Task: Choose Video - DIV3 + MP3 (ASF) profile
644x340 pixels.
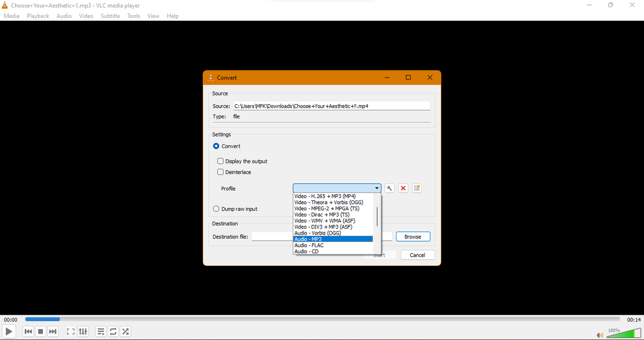Action: [333, 227]
